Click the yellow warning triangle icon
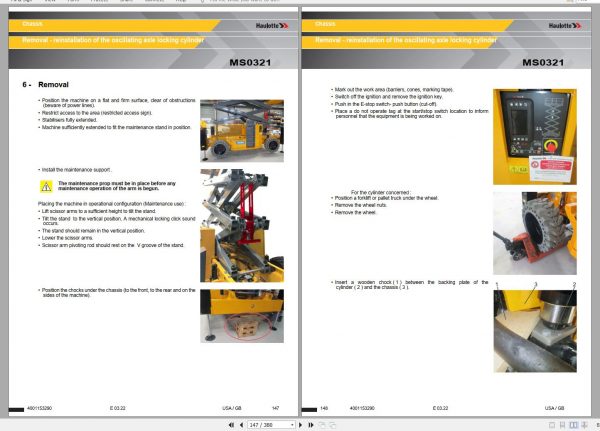Screen dimensions: 600x431 46,186
